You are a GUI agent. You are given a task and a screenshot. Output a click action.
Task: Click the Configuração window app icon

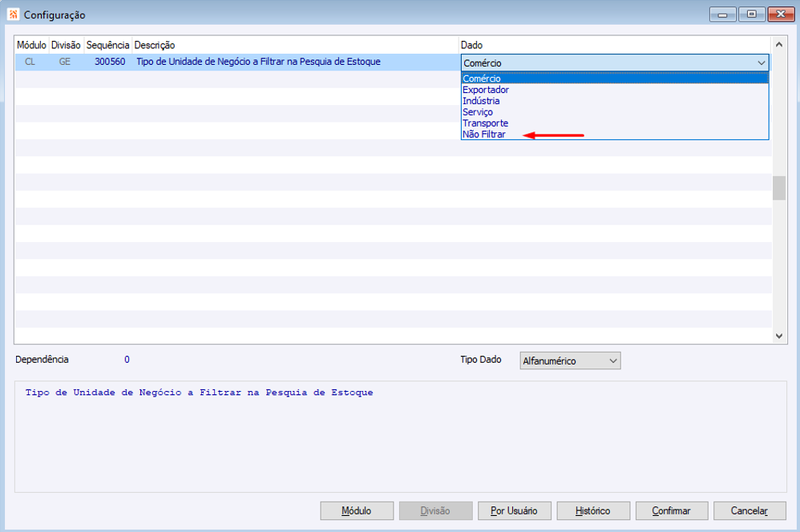pyautogui.click(x=13, y=14)
